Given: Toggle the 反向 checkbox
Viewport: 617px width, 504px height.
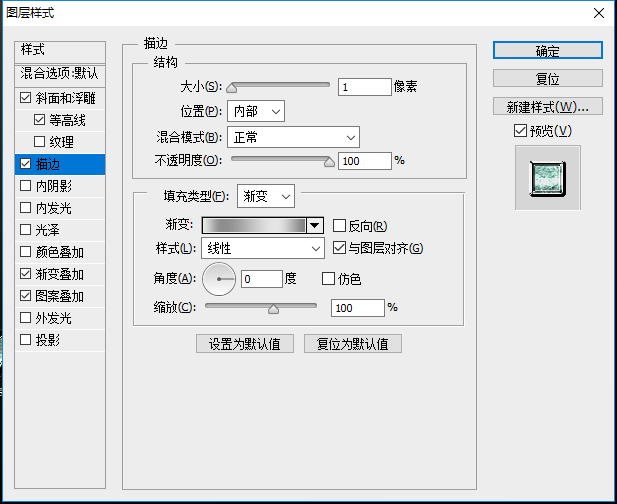Looking at the screenshot, I should [x=339, y=226].
